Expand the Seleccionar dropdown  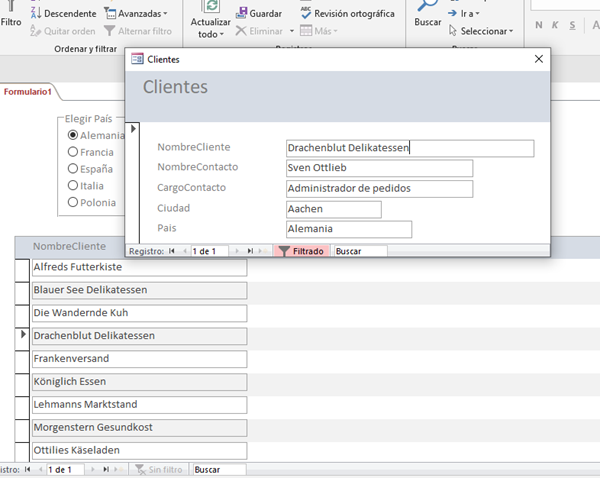tap(486, 31)
